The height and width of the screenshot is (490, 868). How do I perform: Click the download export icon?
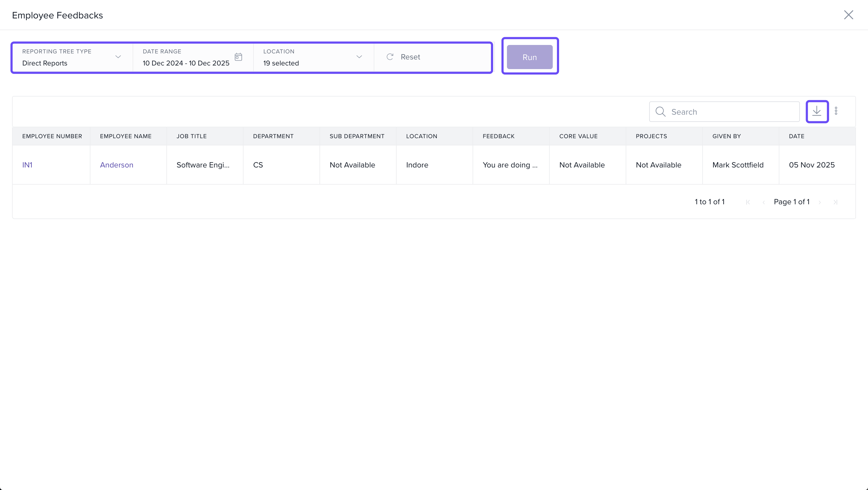817,111
